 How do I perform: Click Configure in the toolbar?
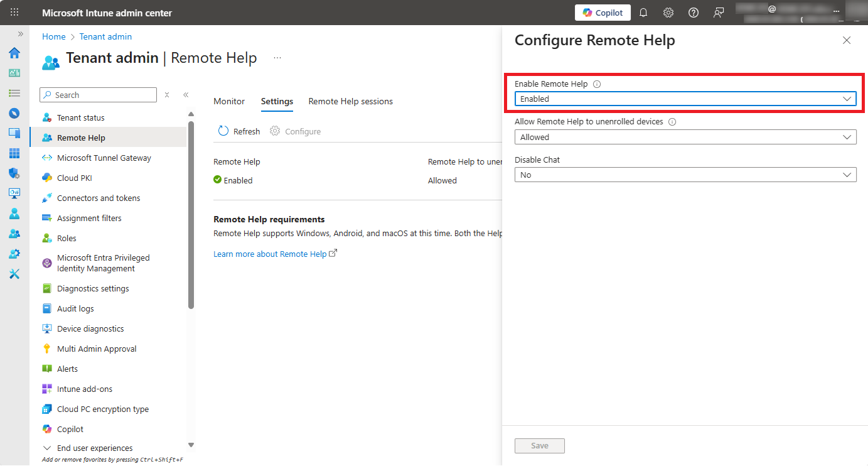295,131
